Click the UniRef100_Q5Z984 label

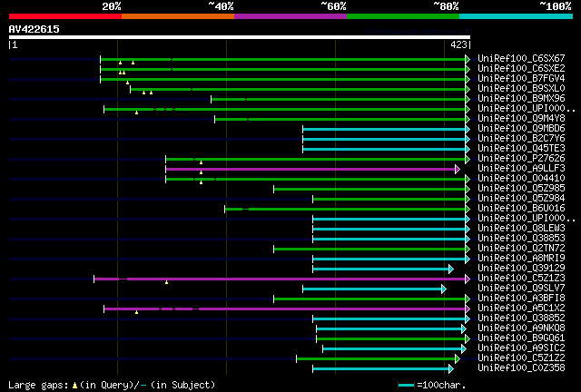[521, 199]
